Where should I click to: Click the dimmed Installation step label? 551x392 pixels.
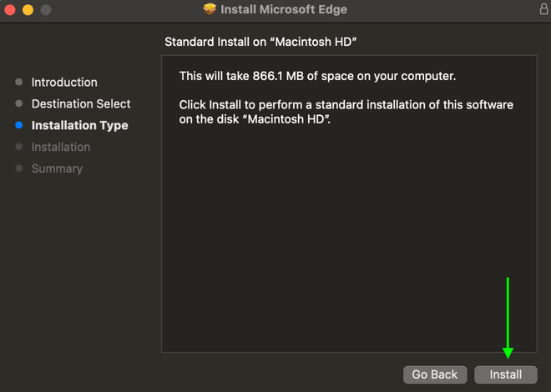pos(61,148)
